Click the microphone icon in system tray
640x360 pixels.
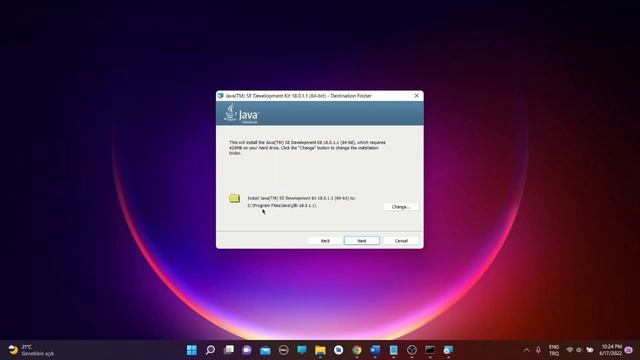coord(538,350)
